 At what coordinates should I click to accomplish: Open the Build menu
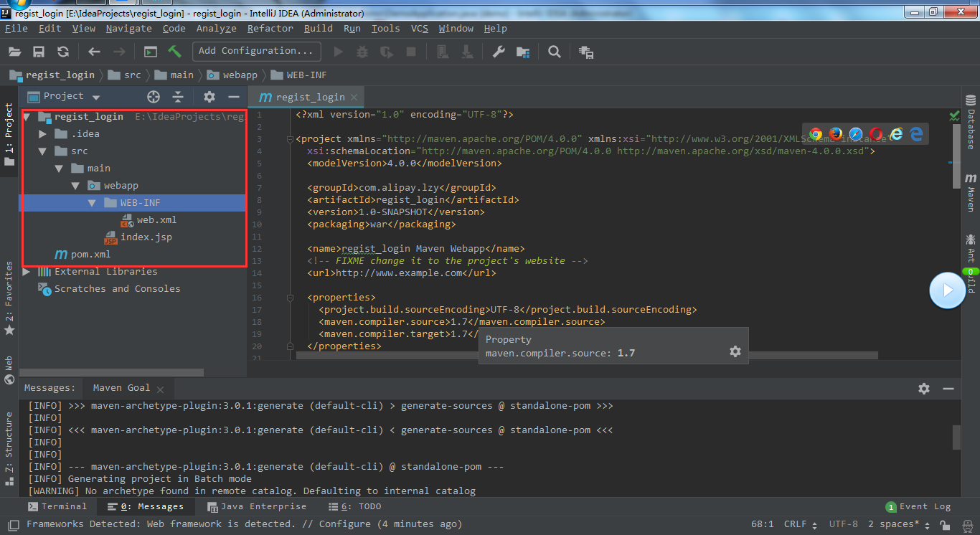(319, 29)
